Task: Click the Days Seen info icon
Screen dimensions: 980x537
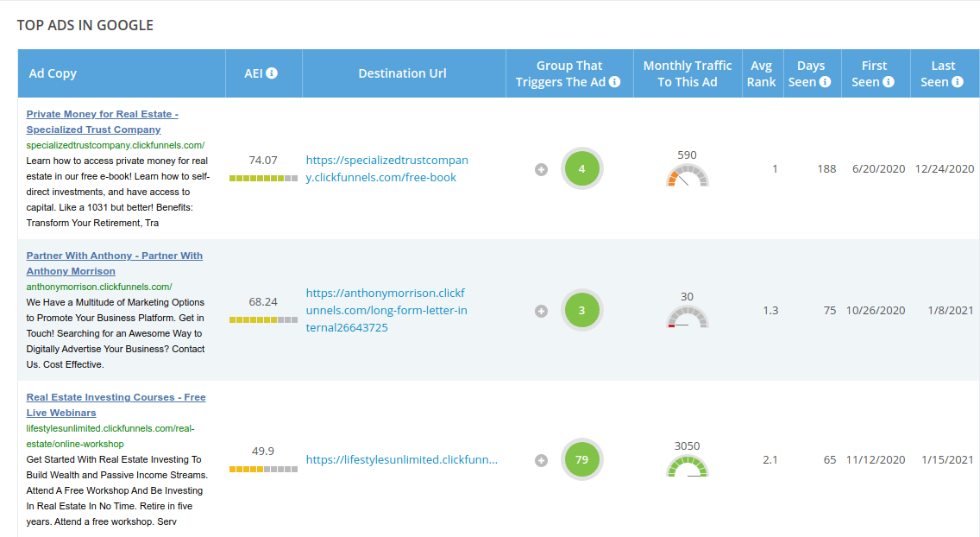Action: (x=825, y=82)
